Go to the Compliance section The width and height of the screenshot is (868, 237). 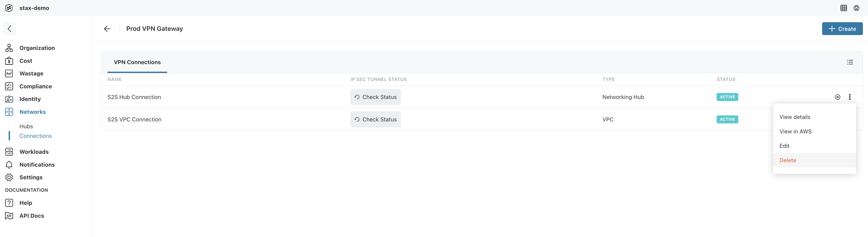[36, 86]
